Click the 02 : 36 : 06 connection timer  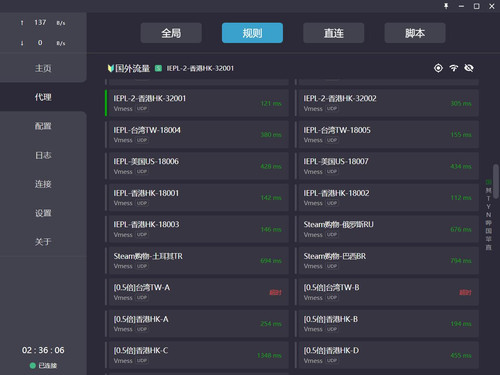click(43, 350)
